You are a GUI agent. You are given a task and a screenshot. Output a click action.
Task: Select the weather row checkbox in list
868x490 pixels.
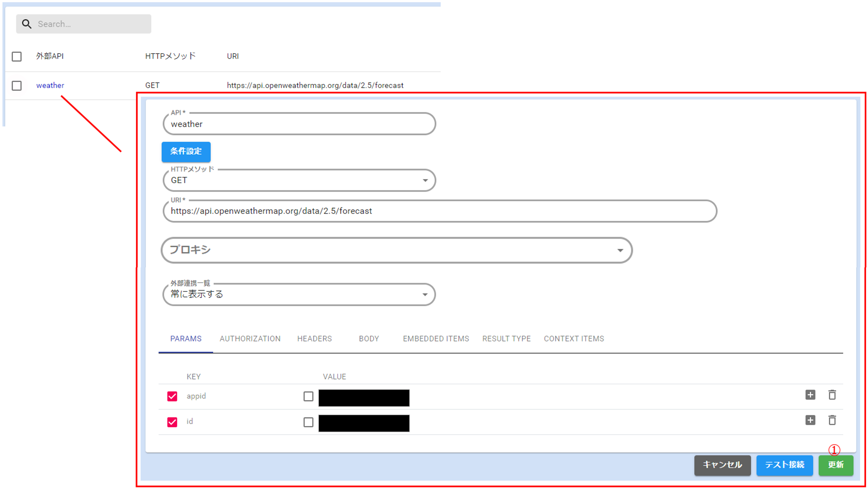[x=16, y=86]
